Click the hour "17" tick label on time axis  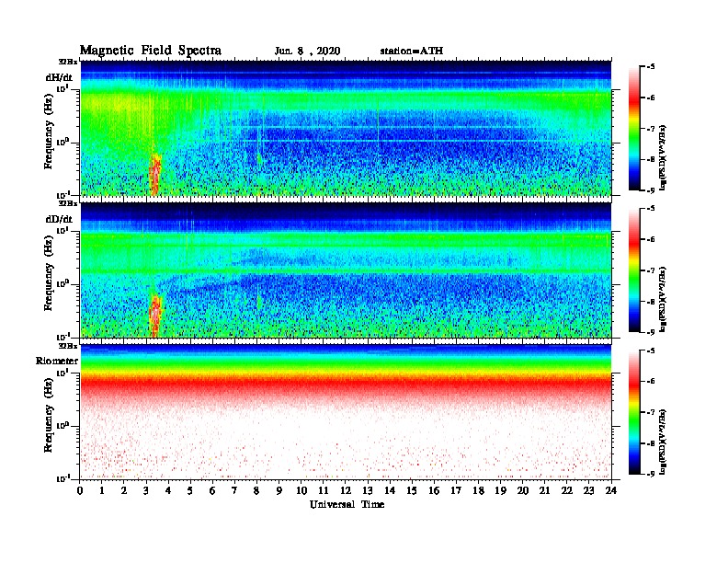point(457,490)
